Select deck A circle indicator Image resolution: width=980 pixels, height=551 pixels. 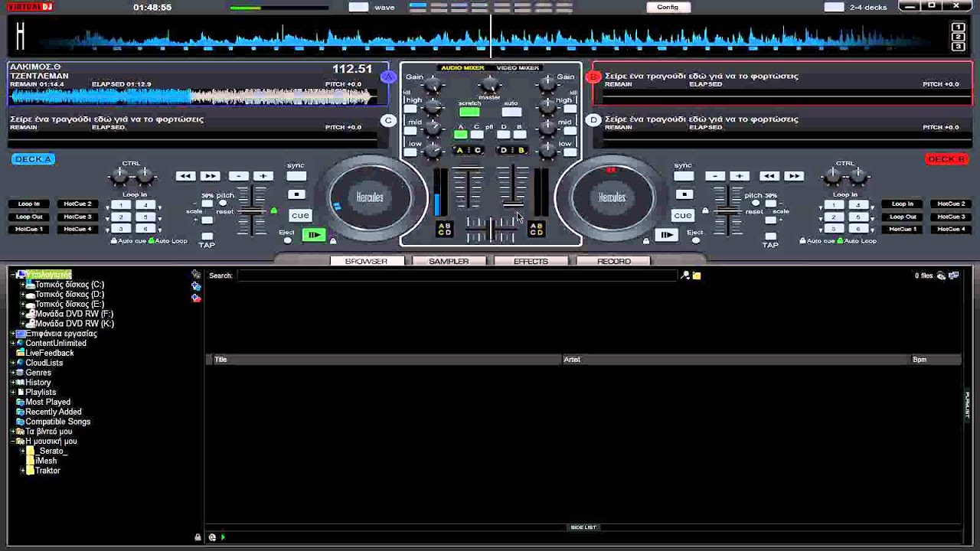pos(388,77)
